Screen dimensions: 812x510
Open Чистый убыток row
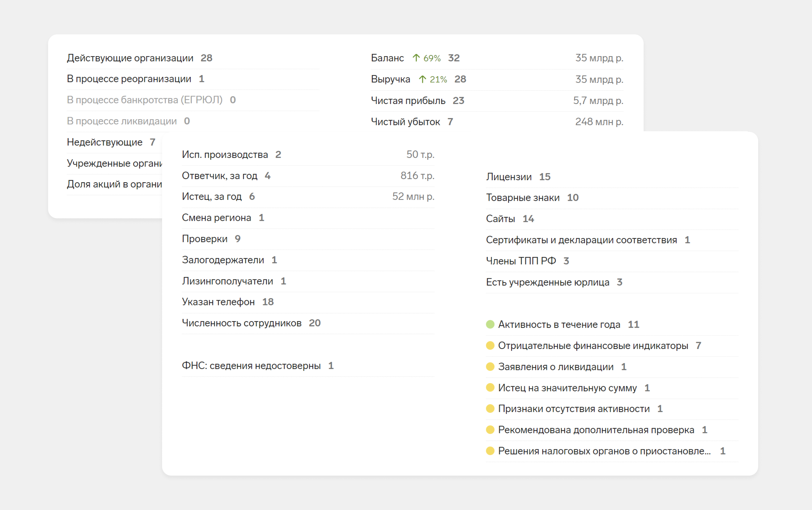(497, 122)
